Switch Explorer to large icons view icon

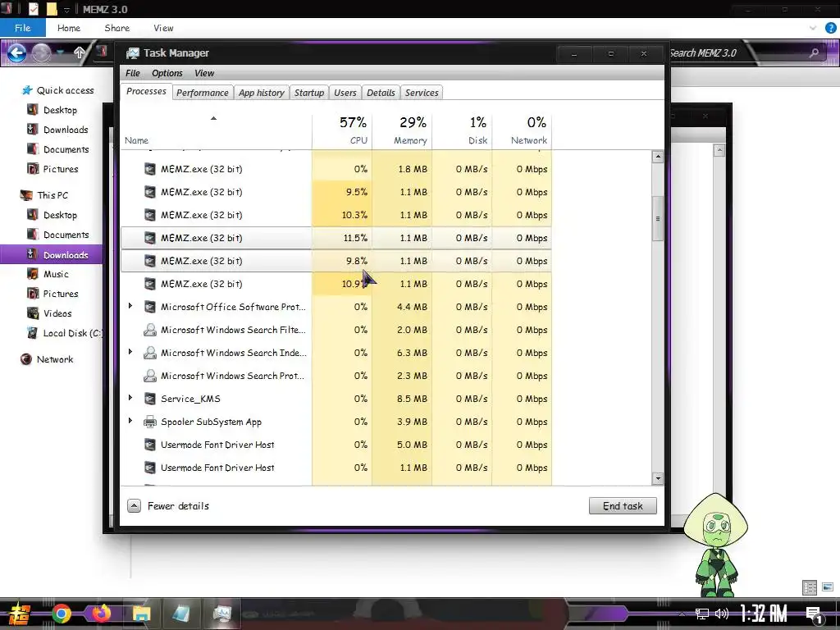pos(828,587)
